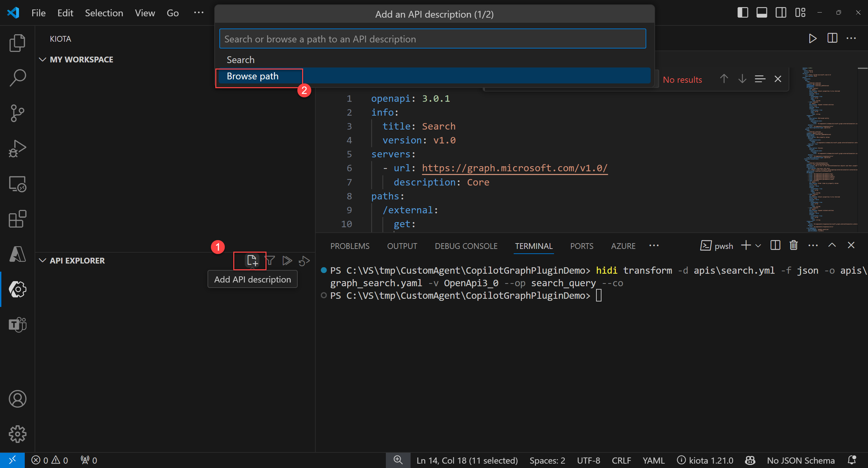868x468 pixels.
Task: Switch to the TERMINAL tab
Action: [x=534, y=246]
